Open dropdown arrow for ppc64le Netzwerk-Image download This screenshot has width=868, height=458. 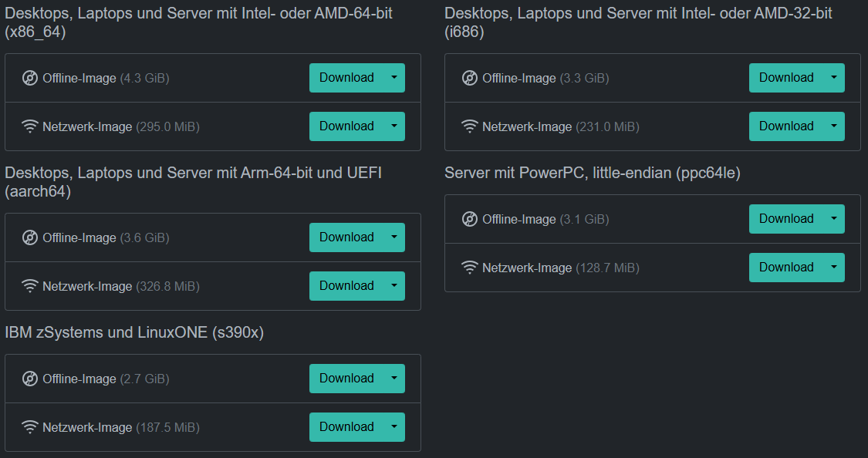point(834,268)
